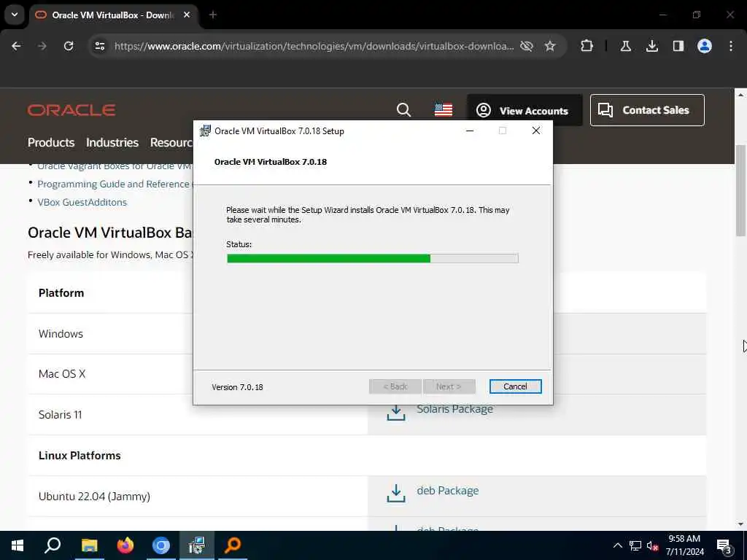Image resolution: width=747 pixels, height=560 pixels.
Task: Select the Oracle VM VirtualBox tab
Action: pos(115,15)
